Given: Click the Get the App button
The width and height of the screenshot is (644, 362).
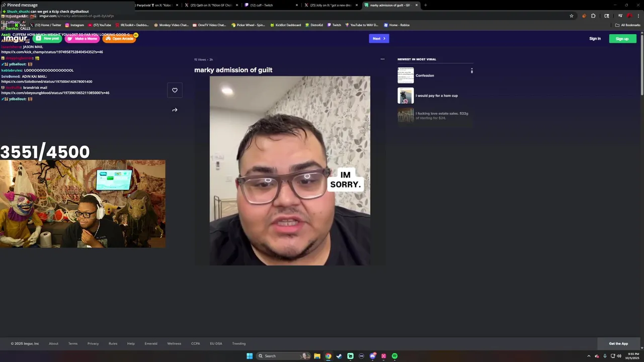Looking at the screenshot, I should [x=618, y=344].
